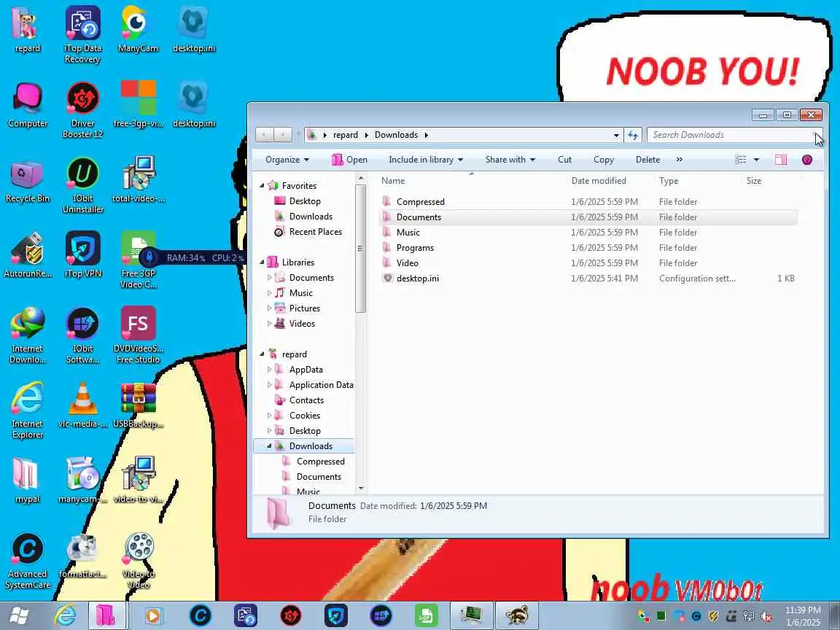Select the Video folder row

588,263
